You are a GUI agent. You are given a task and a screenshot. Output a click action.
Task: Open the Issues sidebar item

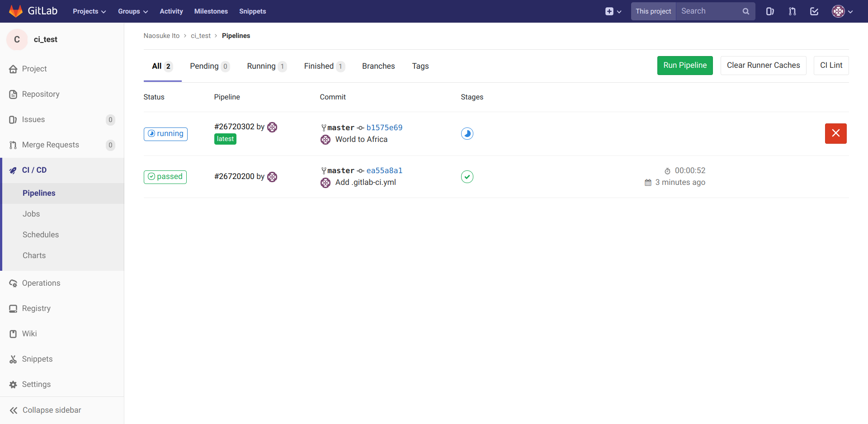coord(62,119)
